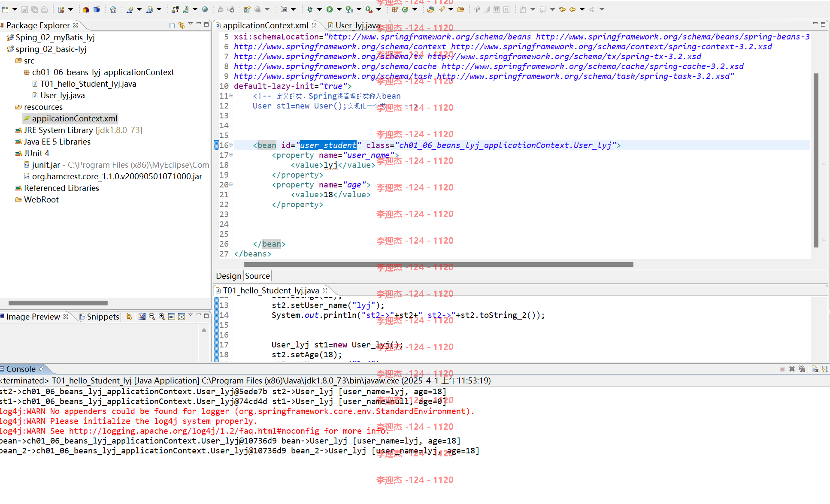Select the T01_hello_Student_lyj.java editor tab

(x=271, y=290)
